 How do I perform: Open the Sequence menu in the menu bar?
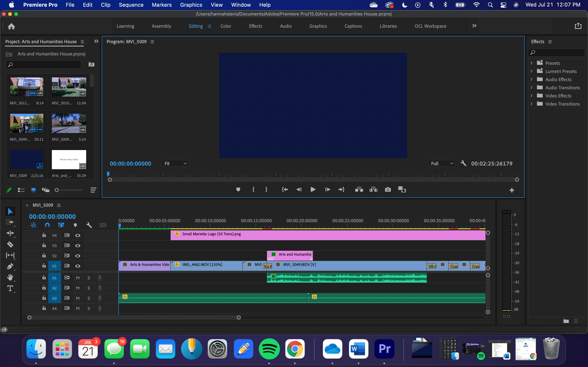[x=131, y=5]
